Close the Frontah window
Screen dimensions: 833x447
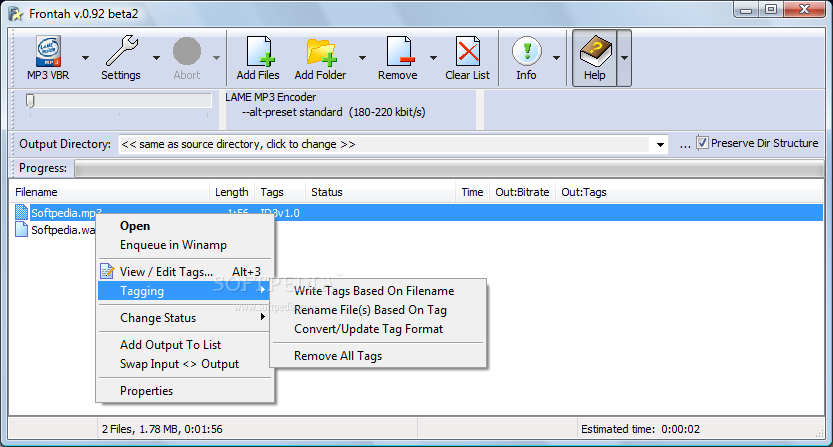pos(804,10)
